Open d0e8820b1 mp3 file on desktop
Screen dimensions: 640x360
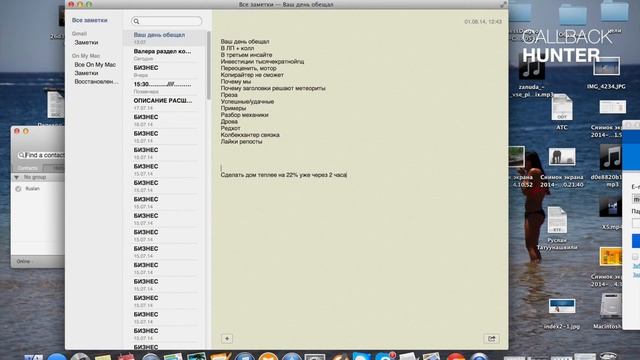pyautogui.click(x=611, y=157)
